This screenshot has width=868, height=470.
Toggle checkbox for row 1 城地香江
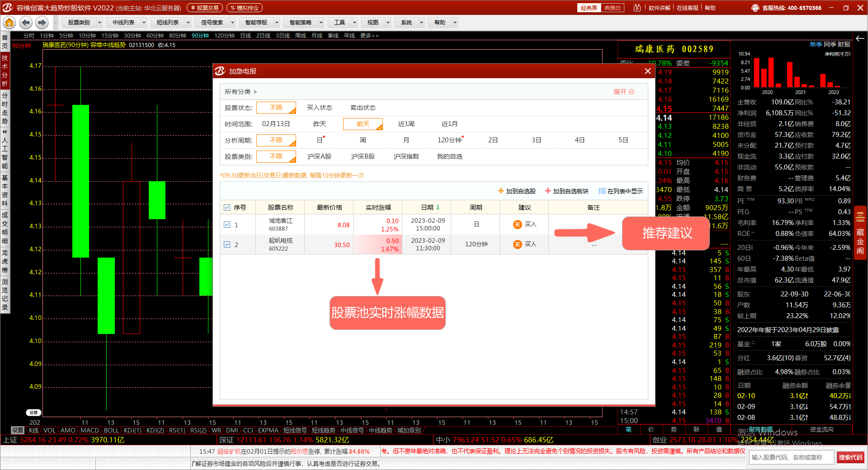tap(227, 225)
